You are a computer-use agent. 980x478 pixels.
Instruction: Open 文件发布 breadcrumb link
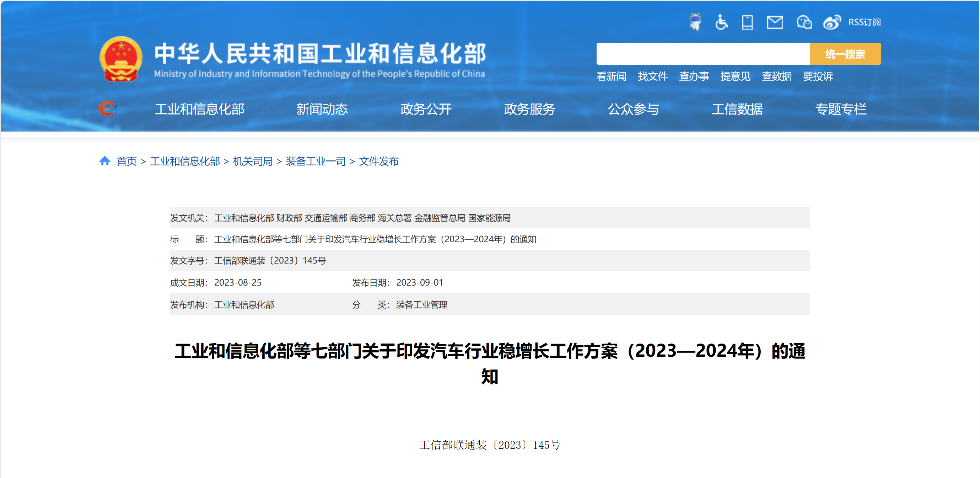(x=378, y=161)
